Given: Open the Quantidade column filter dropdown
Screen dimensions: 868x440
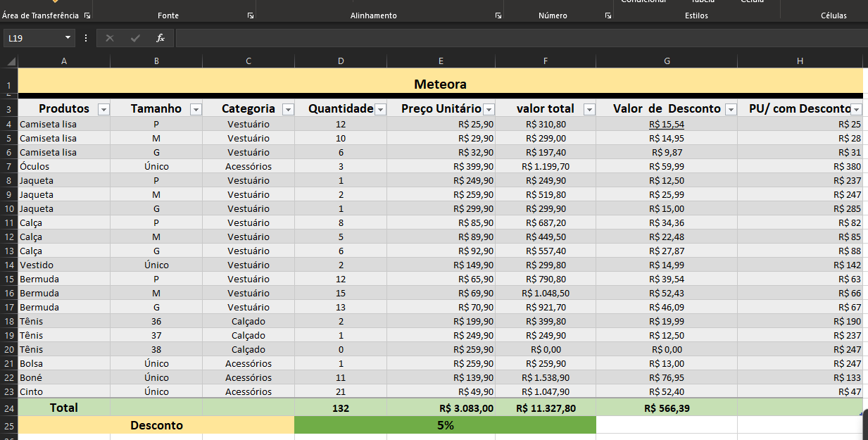Looking at the screenshot, I should tap(380, 109).
